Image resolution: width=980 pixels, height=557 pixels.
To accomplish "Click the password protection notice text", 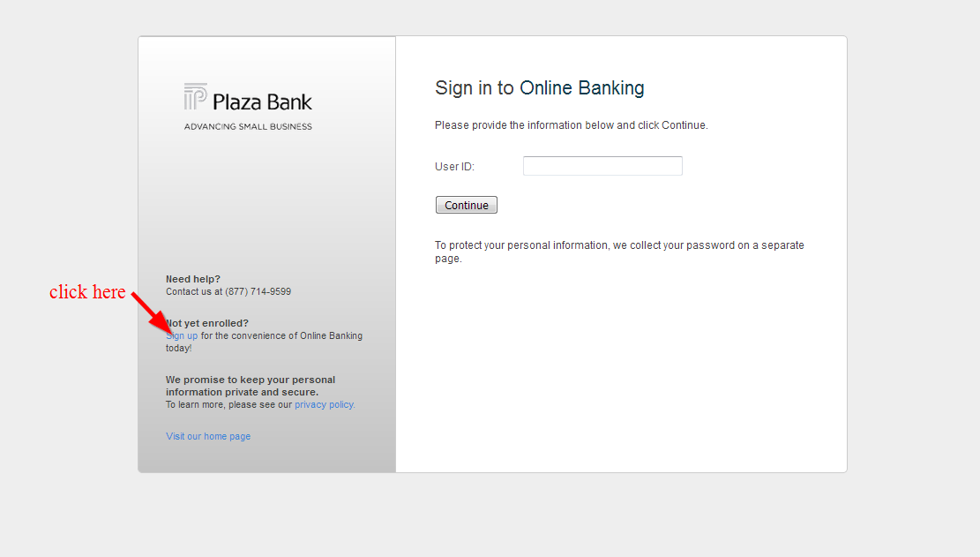I will click(619, 252).
